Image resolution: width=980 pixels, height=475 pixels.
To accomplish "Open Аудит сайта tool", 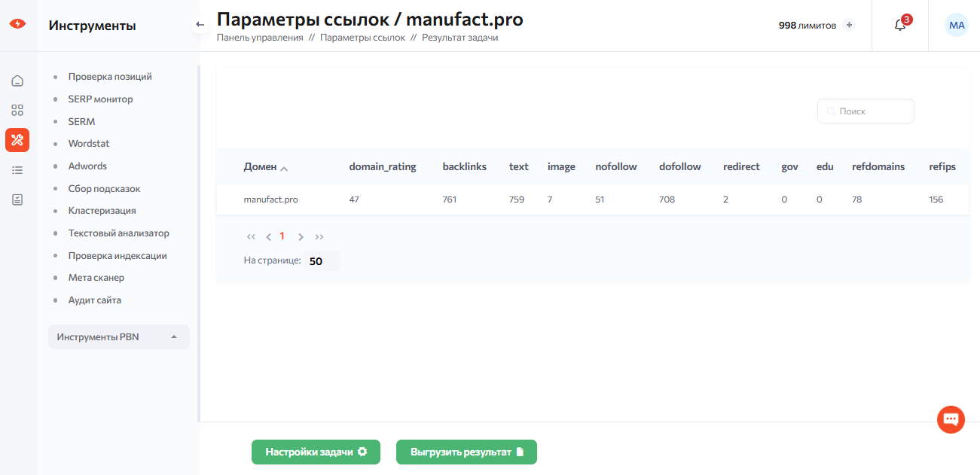I will click(94, 300).
